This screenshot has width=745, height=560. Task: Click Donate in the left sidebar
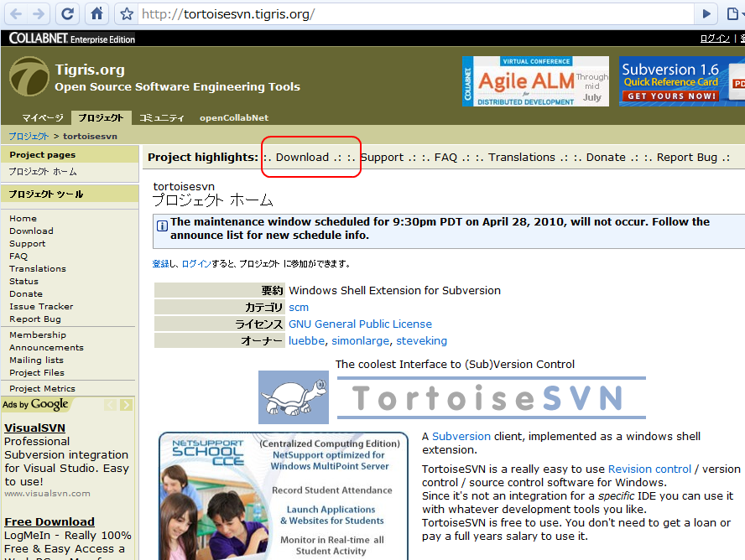click(x=26, y=294)
